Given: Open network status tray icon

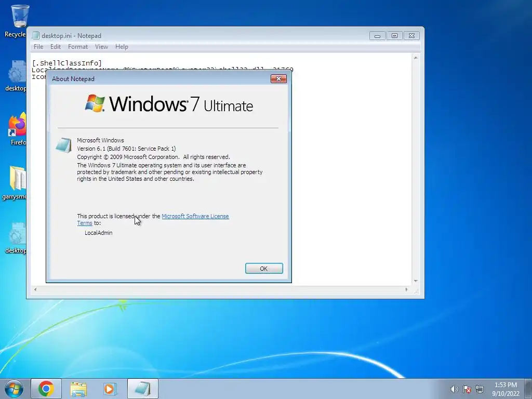Looking at the screenshot, I should point(480,389).
